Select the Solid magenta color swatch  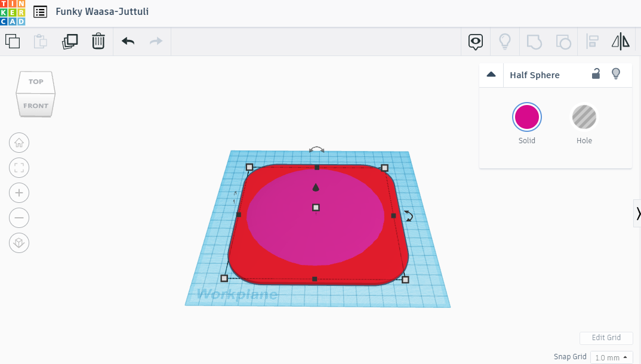pyautogui.click(x=527, y=117)
